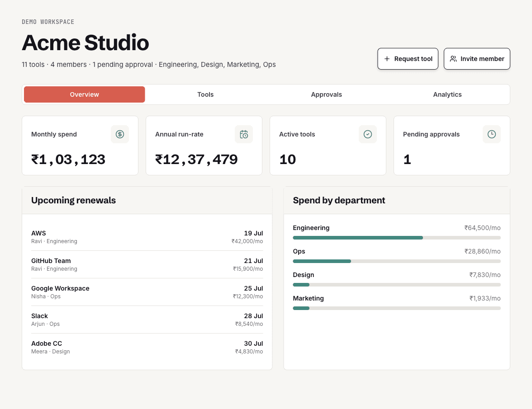This screenshot has width=532, height=409.
Task: Click the Arjun · Ops subtitle
Action: tap(45, 324)
